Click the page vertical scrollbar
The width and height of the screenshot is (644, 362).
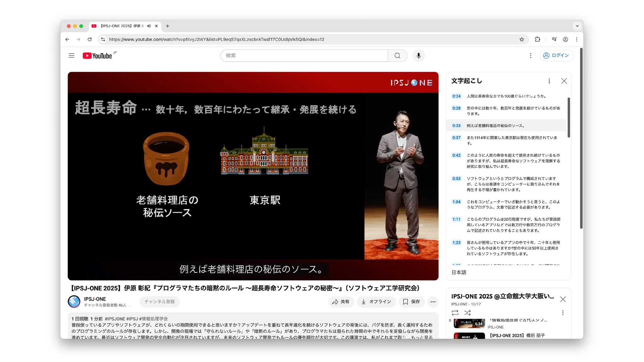(x=581, y=138)
